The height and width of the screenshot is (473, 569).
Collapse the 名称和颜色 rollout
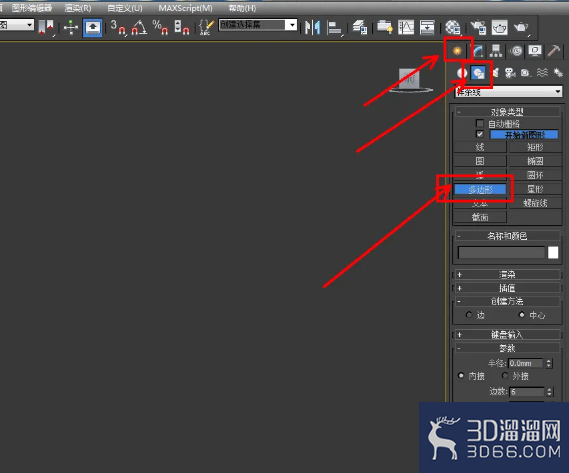coord(507,236)
